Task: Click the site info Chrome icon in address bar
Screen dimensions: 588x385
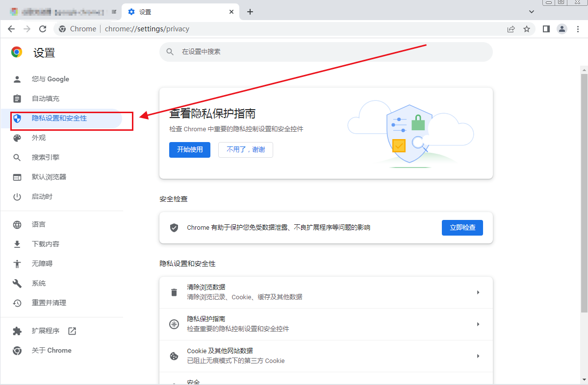Action: click(62, 29)
